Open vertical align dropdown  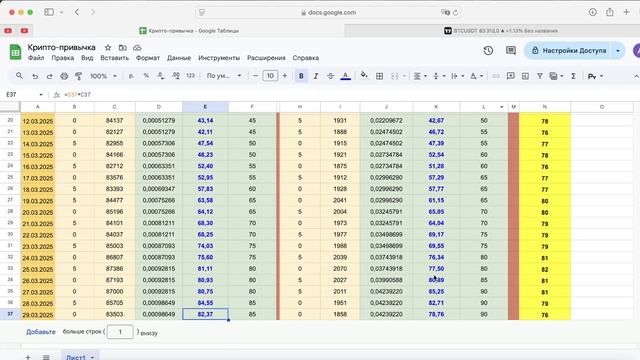tap(439, 76)
